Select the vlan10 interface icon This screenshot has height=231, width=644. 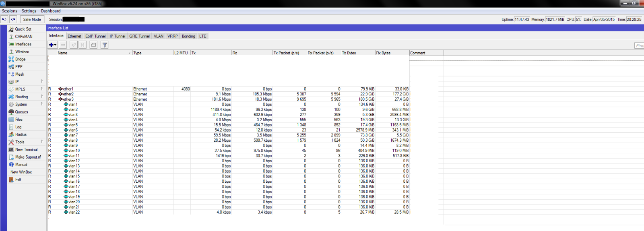coord(66,151)
